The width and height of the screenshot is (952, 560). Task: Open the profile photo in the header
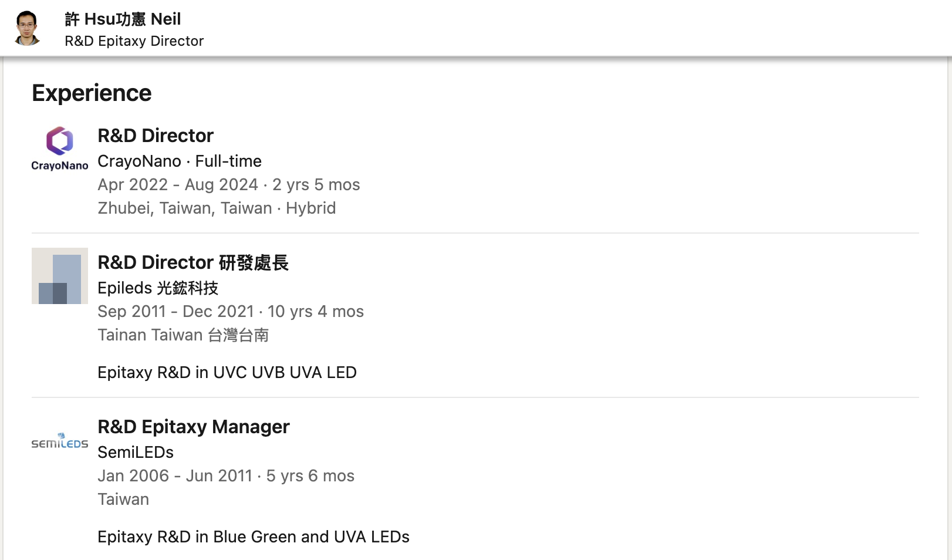coord(27,28)
